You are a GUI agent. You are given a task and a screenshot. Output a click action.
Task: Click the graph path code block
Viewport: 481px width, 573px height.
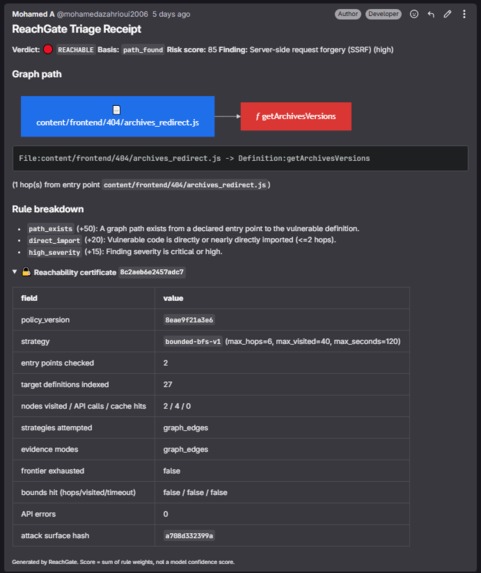tap(240, 158)
